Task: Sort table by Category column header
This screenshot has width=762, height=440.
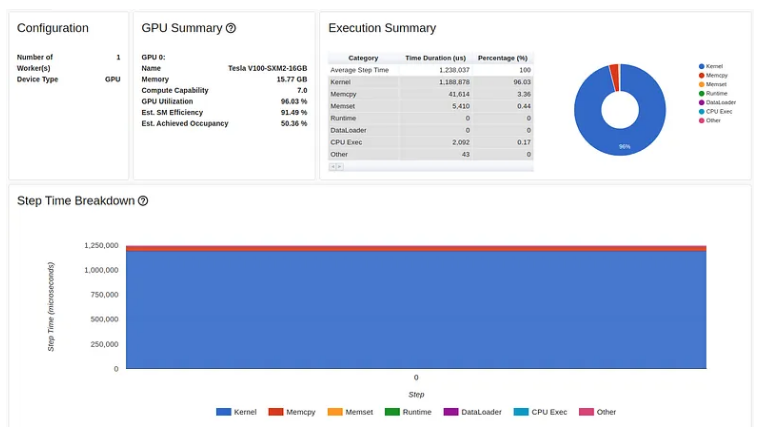Action: point(363,58)
